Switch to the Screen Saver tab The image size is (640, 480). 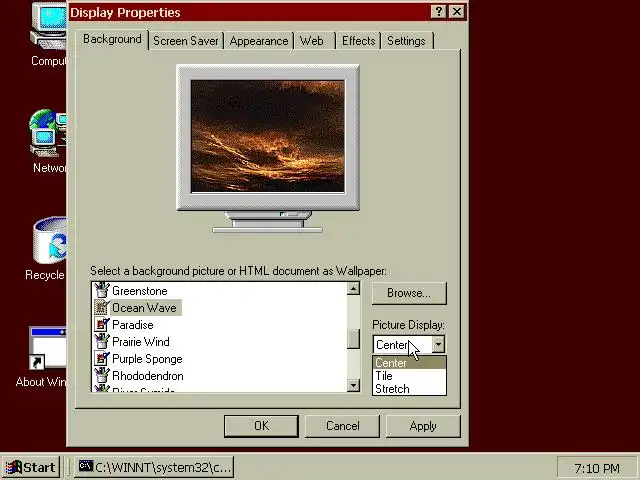[x=186, y=41]
